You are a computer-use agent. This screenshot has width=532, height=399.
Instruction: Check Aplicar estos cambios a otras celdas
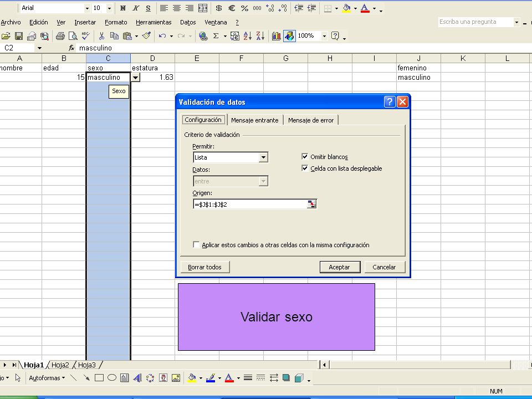[196, 244]
